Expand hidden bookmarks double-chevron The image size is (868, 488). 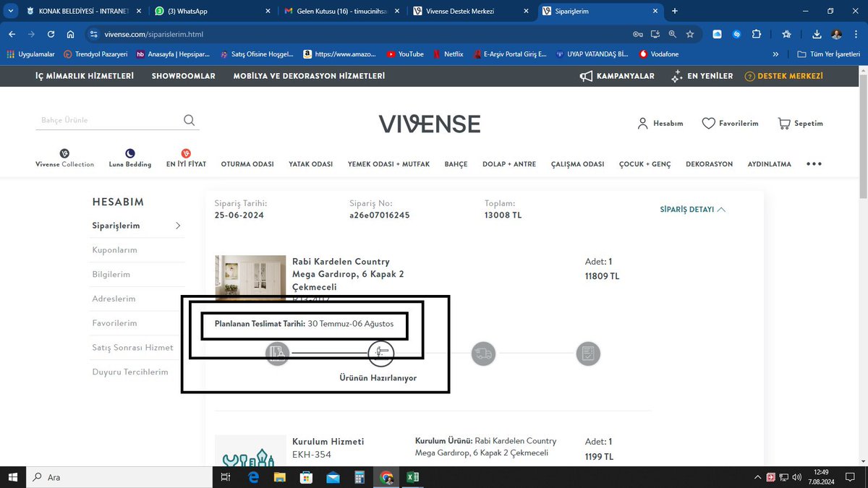coord(775,54)
